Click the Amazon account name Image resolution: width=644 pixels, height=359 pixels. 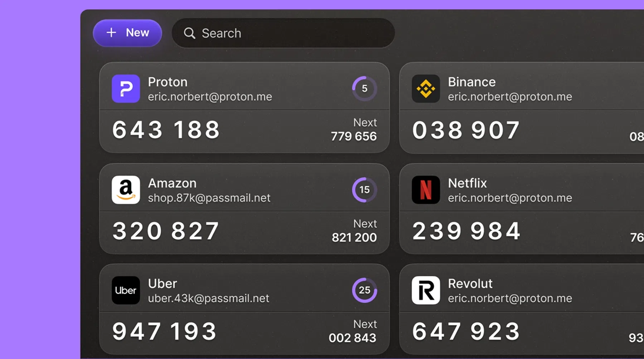[172, 183]
